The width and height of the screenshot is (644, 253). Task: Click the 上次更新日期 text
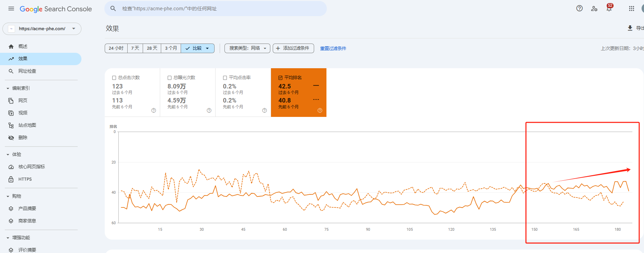coord(622,48)
